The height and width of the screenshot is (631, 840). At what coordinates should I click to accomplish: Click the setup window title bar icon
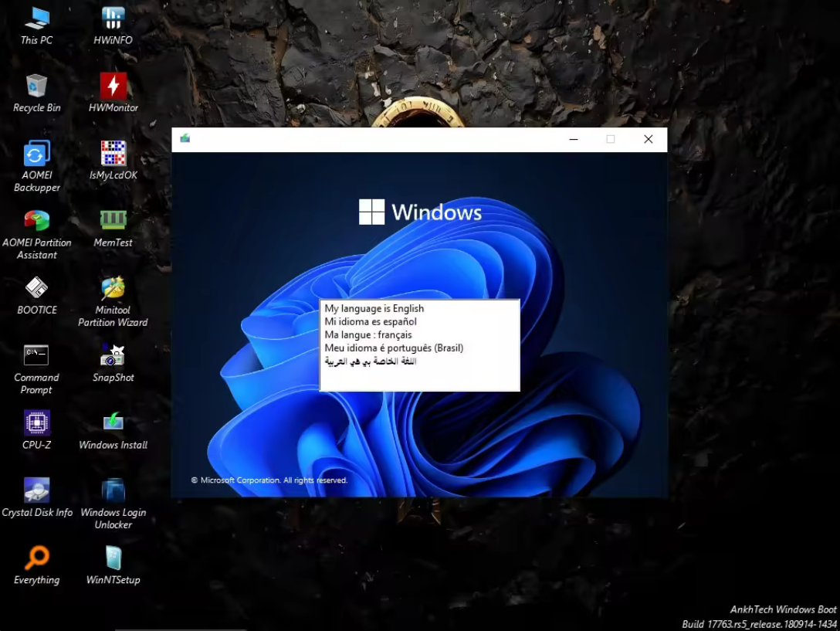[x=185, y=138]
